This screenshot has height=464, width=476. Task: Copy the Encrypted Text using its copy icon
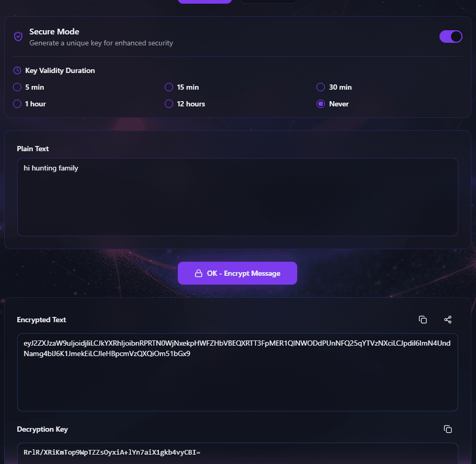tap(423, 320)
